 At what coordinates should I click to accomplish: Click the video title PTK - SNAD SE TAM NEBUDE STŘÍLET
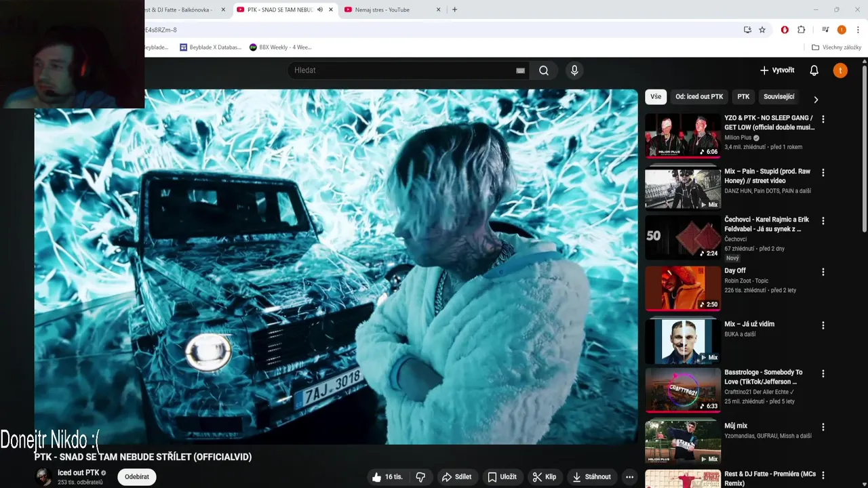(x=143, y=457)
